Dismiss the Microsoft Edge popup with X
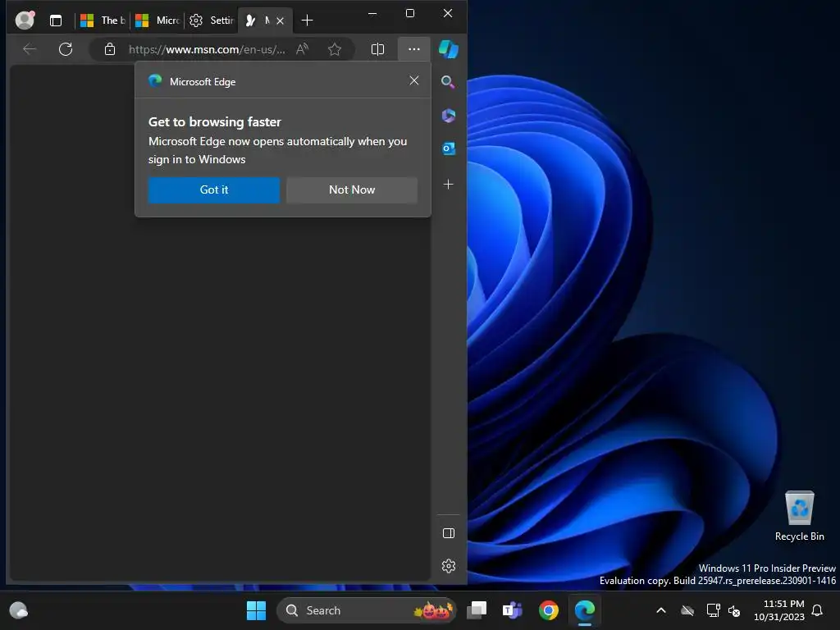Viewport: 840px width, 630px height. (414, 80)
